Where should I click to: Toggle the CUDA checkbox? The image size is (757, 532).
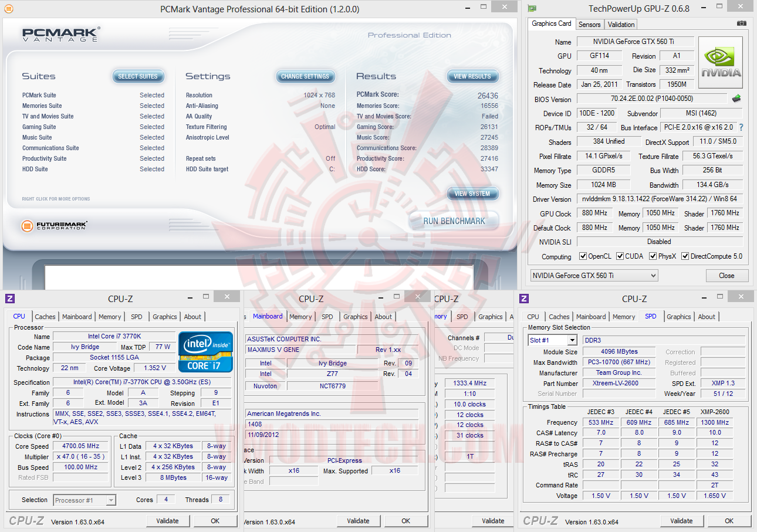click(x=620, y=256)
